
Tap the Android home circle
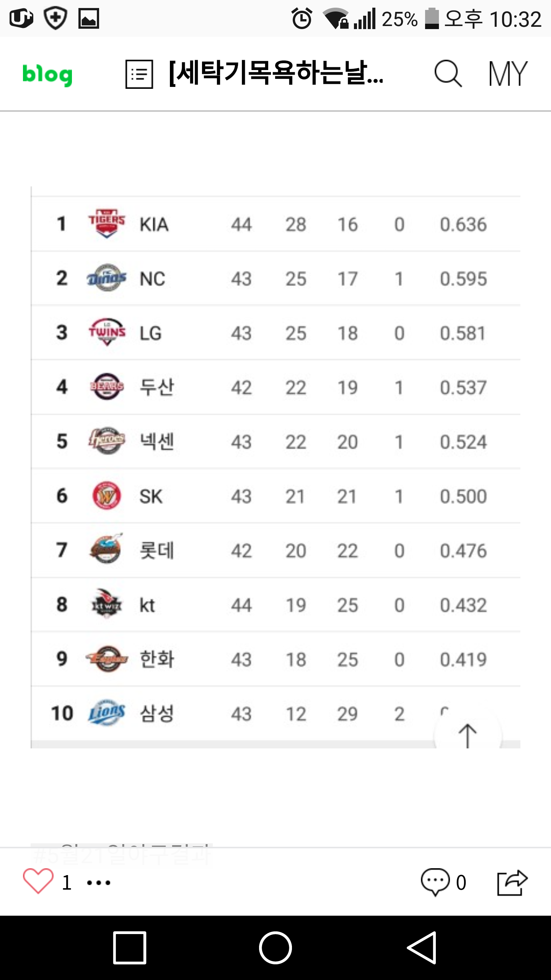click(275, 948)
